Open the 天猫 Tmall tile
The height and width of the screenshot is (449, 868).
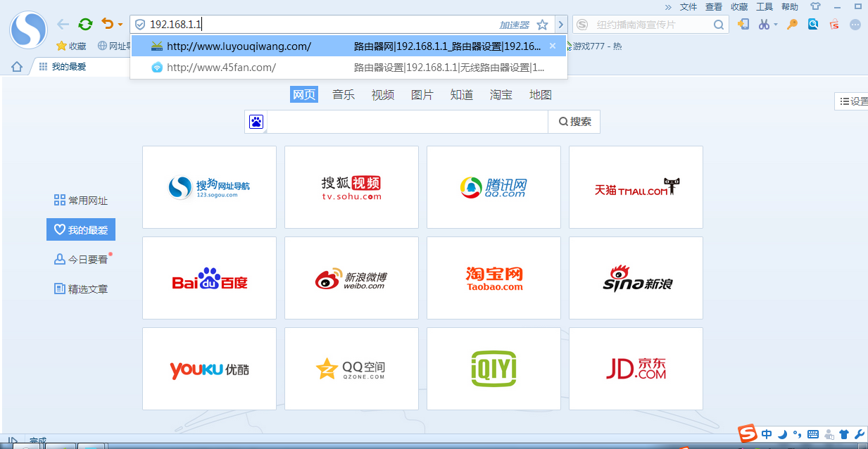[636, 187]
